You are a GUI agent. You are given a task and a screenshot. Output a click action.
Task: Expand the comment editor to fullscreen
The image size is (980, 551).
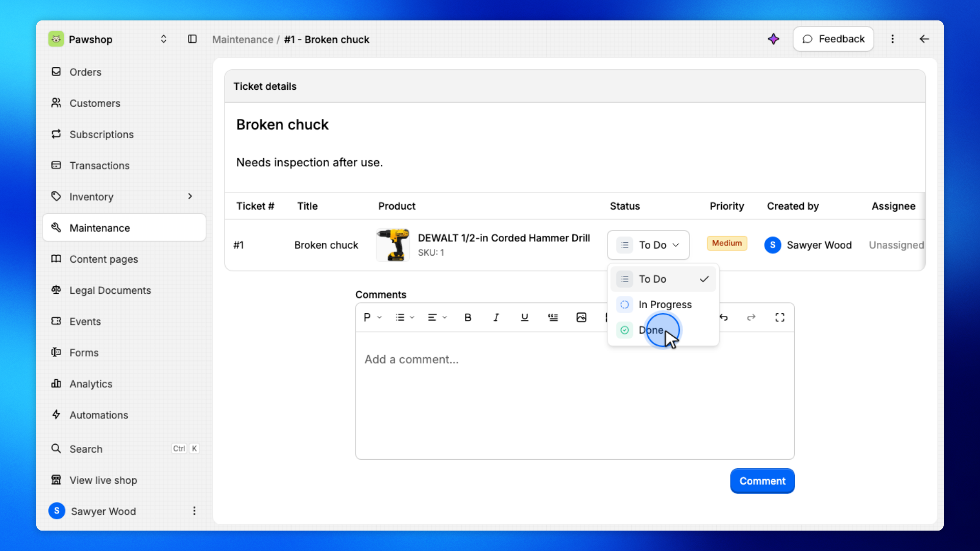(x=780, y=317)
